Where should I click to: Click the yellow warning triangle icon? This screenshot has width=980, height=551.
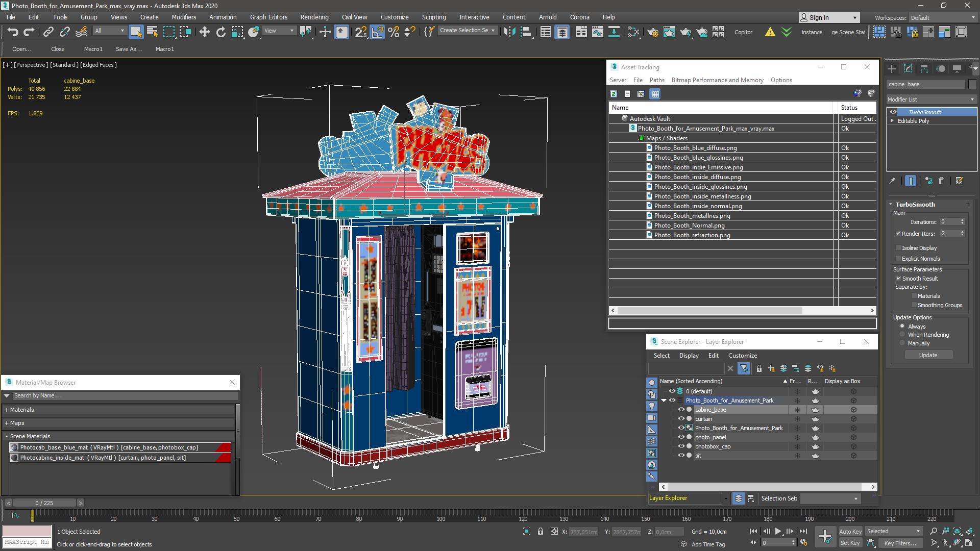pyautogui.click(x=770, y=32)
